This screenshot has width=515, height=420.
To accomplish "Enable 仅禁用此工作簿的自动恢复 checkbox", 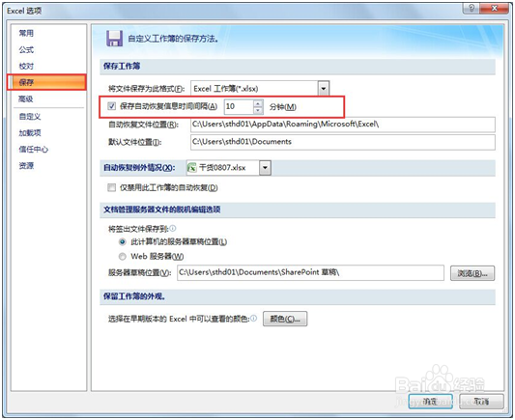I will (x=112, y=187).
